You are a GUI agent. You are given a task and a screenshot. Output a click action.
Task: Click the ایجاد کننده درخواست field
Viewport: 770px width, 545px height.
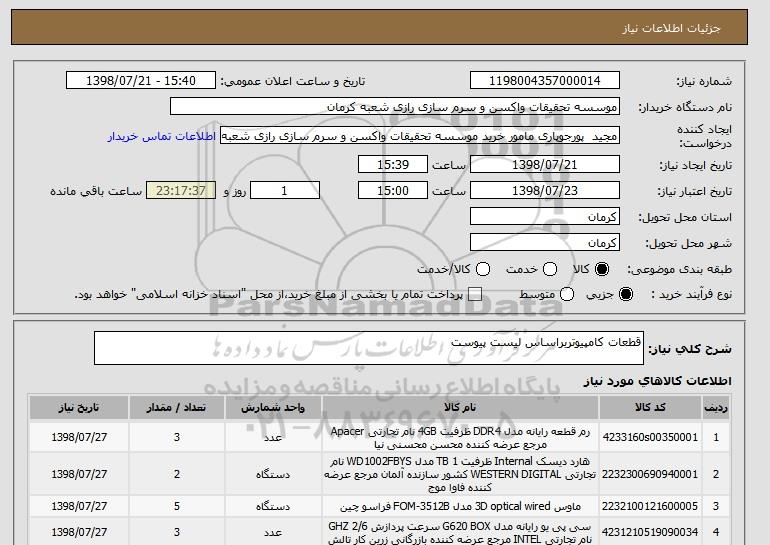click(420, 136)
